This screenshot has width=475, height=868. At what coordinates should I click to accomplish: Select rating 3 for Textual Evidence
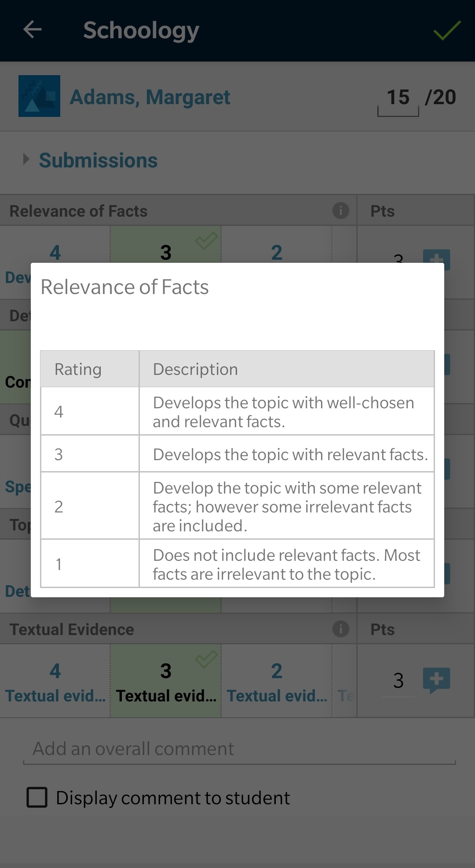[x=166, y=680]
